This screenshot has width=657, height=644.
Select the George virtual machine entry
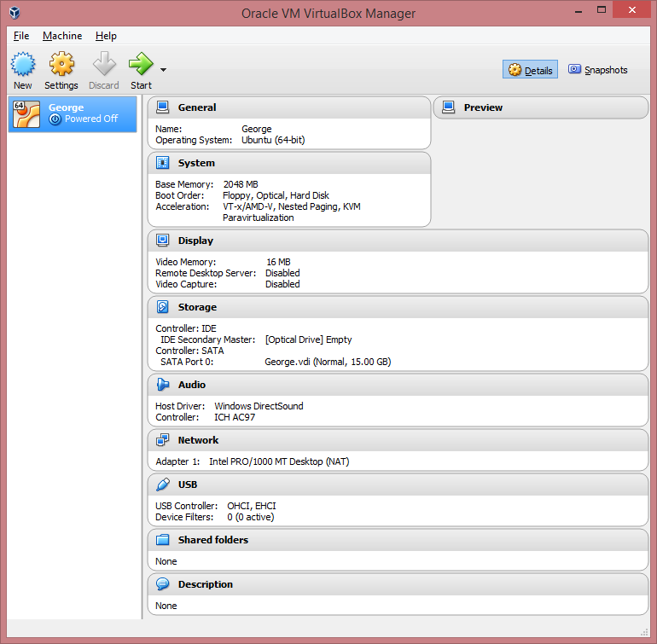[x=73, y=114]
